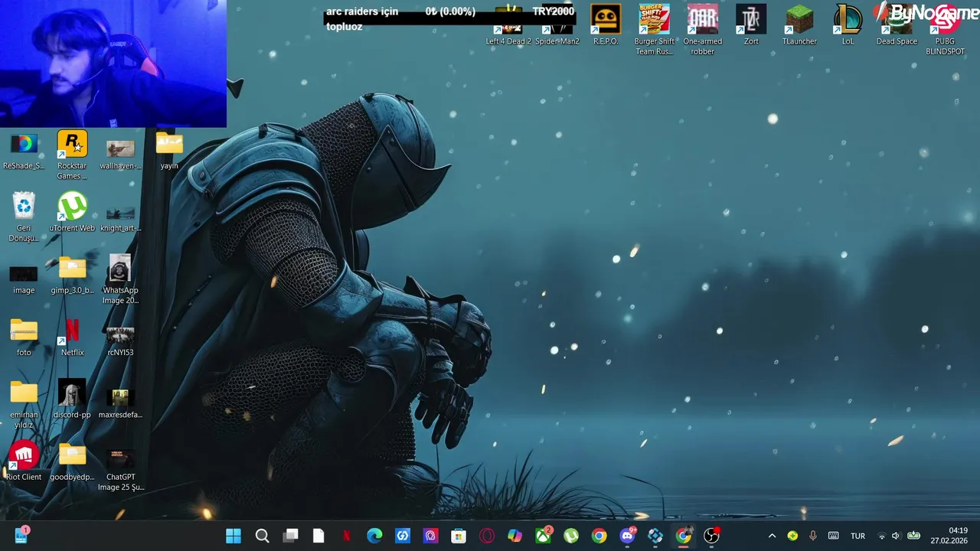Open the TLauncher Minecraft shortcut
The height and width of the screenshot is (551, 980).
(799, 25)
